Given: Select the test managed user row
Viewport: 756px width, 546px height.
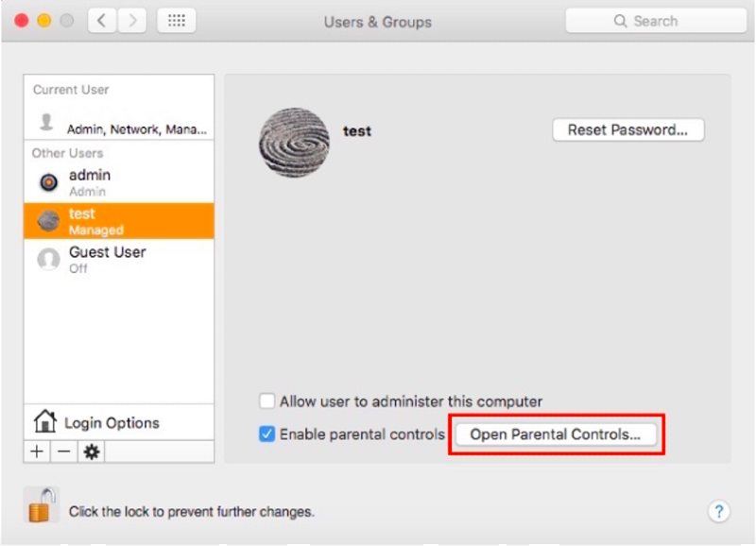Looking at the screenshot, I should tap(119, 221).
